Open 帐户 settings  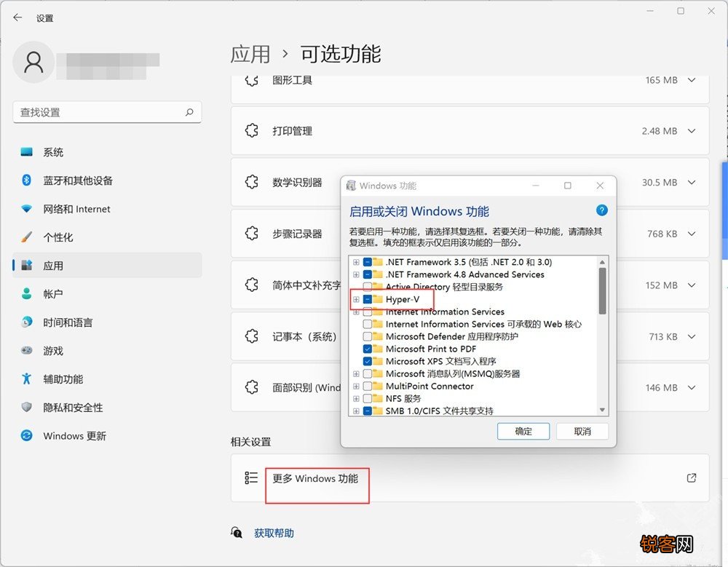107,293
